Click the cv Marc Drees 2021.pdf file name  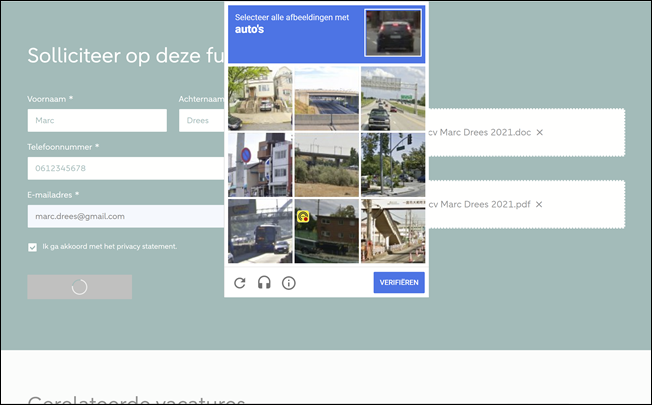pyautogui.click(x=478, y=204)
